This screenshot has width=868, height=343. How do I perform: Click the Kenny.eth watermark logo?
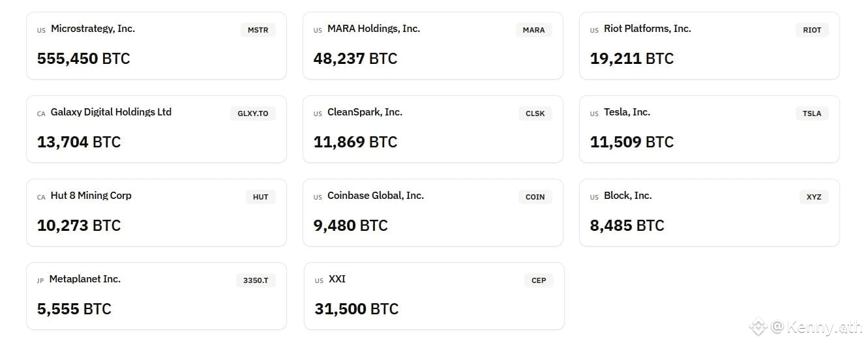[757, 327]
